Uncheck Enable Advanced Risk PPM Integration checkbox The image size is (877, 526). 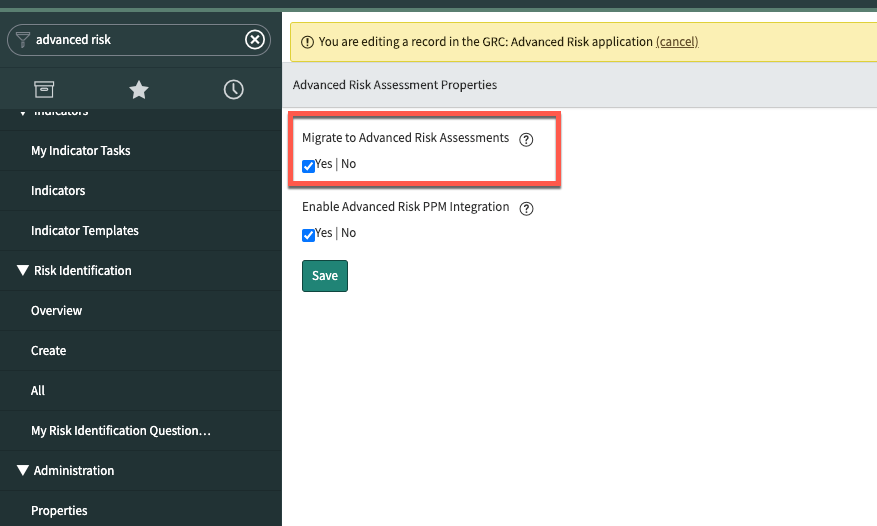(308, 235)
